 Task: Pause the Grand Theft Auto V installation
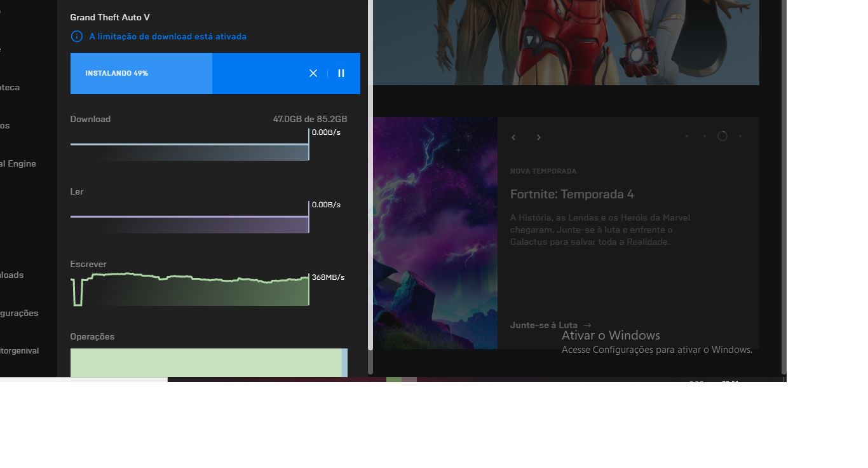coord(341,73)
